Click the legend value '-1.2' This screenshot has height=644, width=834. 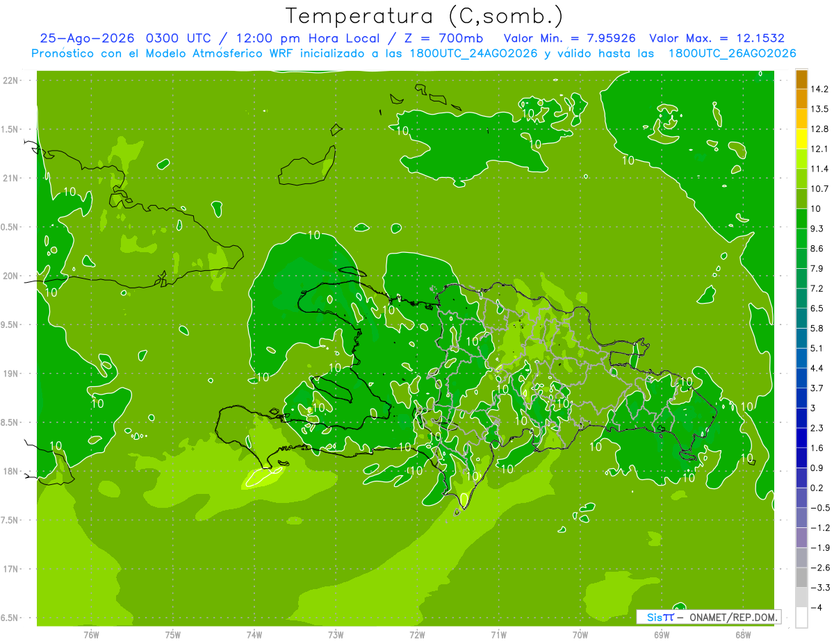(819, 528)
